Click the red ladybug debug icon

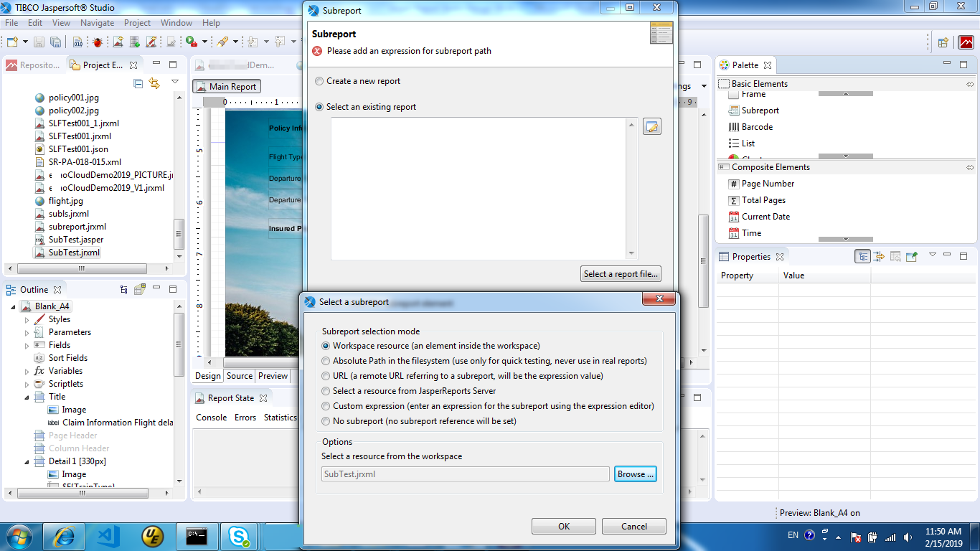tap(97, 42)
